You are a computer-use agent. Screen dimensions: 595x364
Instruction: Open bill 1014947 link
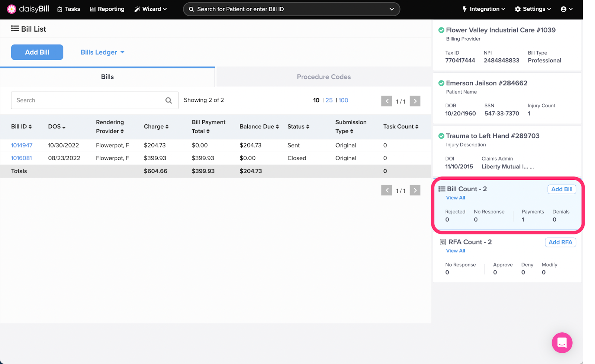[22, 145]
